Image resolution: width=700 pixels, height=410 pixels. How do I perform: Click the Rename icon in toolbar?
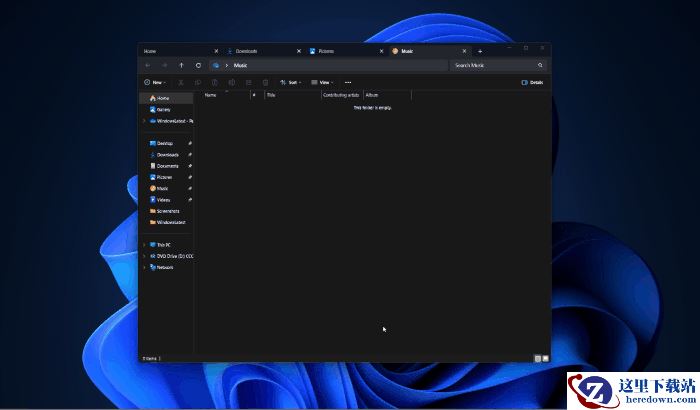[232, 83]
